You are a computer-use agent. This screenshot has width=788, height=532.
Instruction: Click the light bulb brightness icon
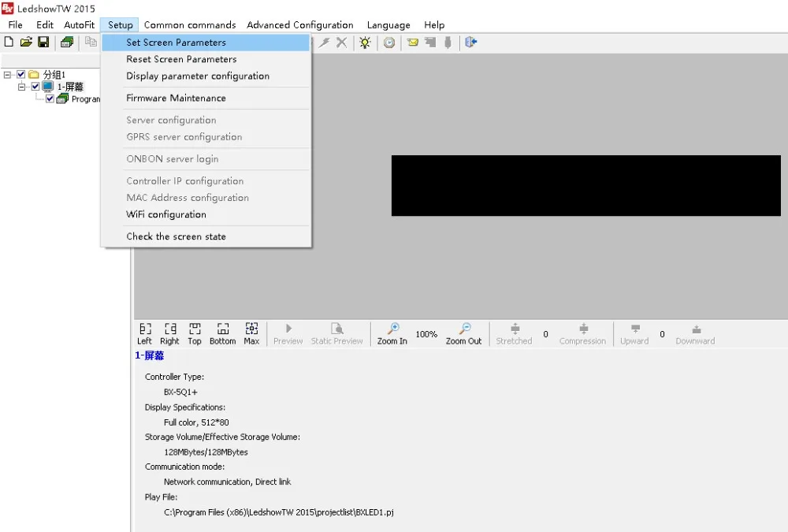coord(365,43)
